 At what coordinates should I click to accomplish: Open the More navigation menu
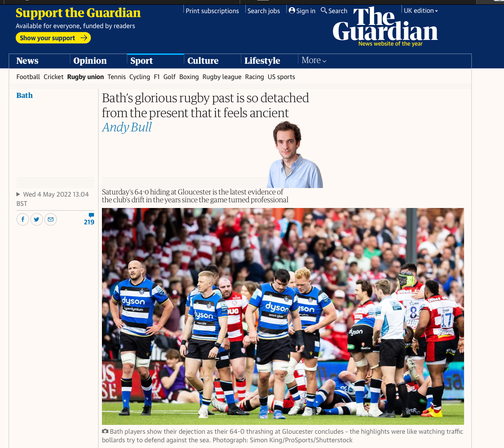(314, 60)
